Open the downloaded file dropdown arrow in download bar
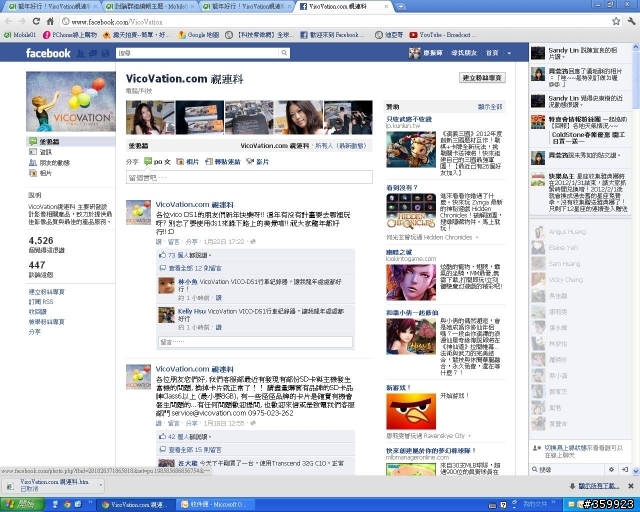The image size is (640, 512). coord(100,485)
